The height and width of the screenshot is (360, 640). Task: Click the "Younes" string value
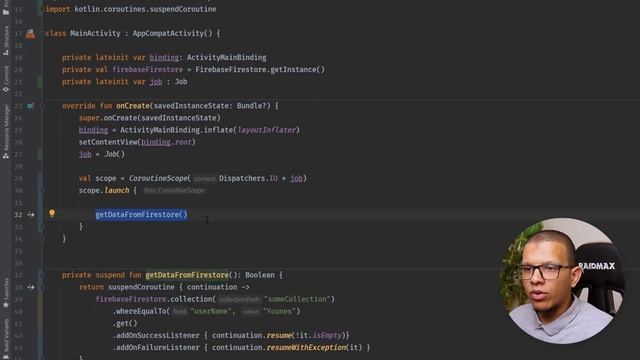(279, 311)
